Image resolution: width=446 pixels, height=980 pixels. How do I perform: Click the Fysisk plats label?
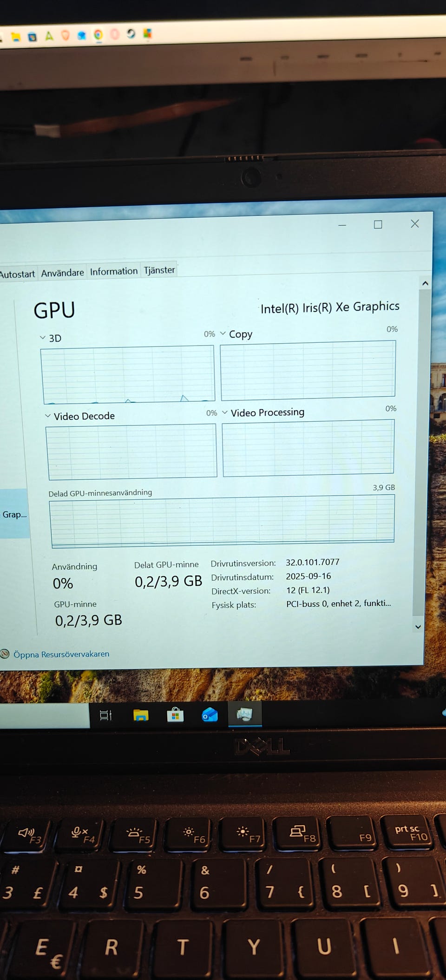[234, 605]
